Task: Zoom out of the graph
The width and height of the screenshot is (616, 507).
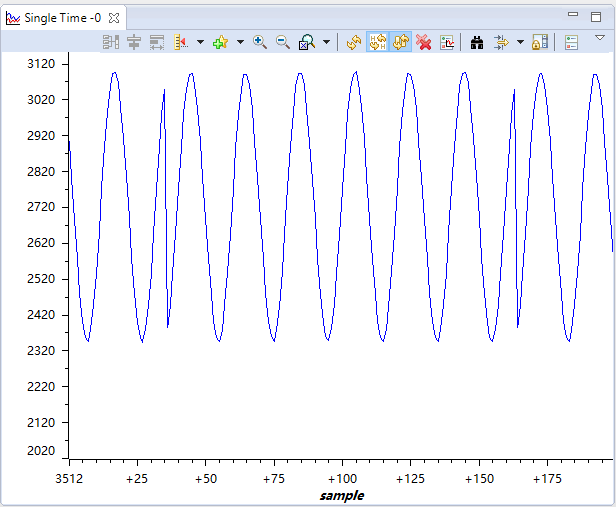Action: point(283,42)
